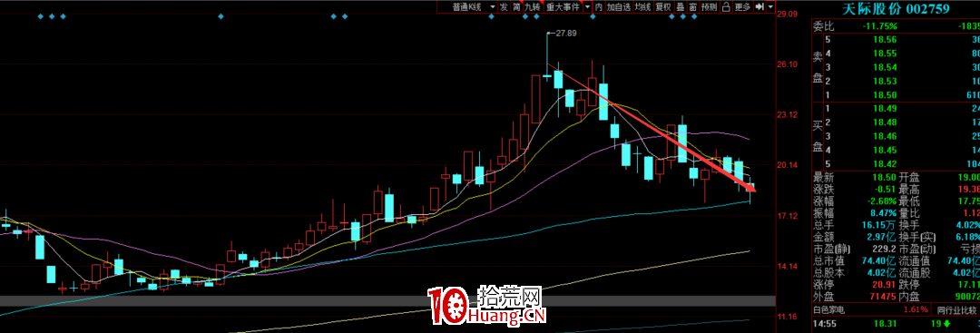The height and width of the screenshot is (333, 980).
Task: Click the 发 toolbar button
Action: point(504,7)
